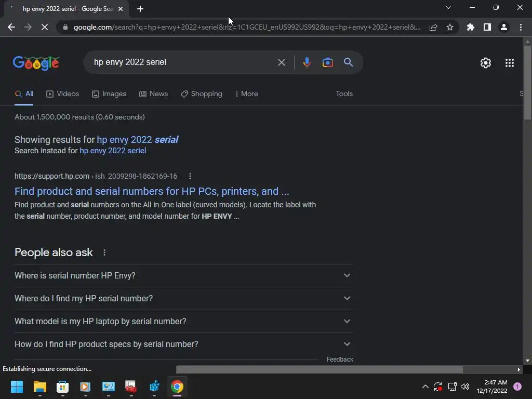The height and width of the screenshot is (399, 532).
Task: Switch to the Images tab
Action: coord(109,94)
